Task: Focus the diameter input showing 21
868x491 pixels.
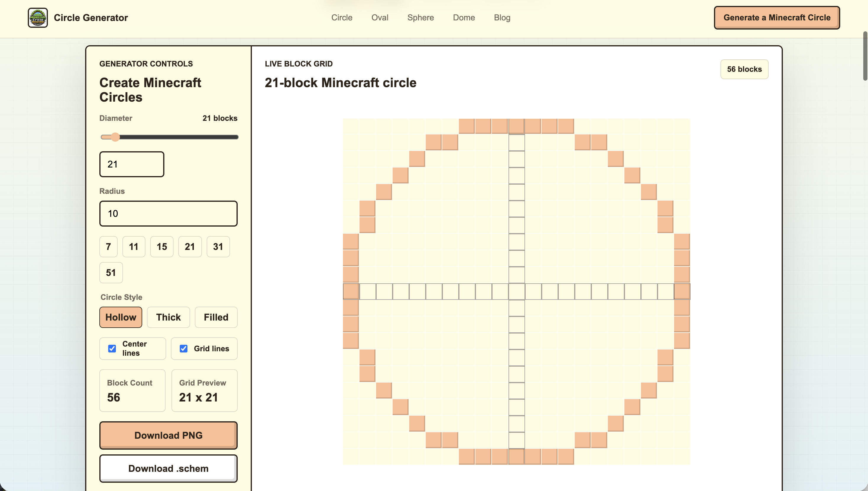Action: pos(132,164)
